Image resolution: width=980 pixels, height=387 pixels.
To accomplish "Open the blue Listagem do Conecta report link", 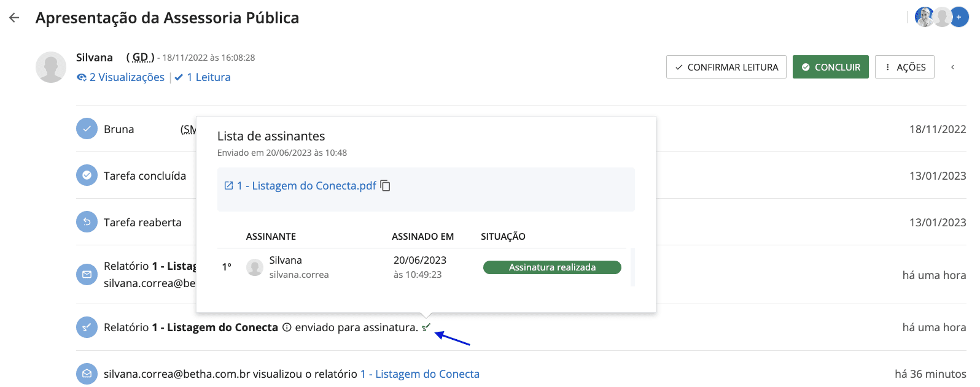I will click(420, 374).
